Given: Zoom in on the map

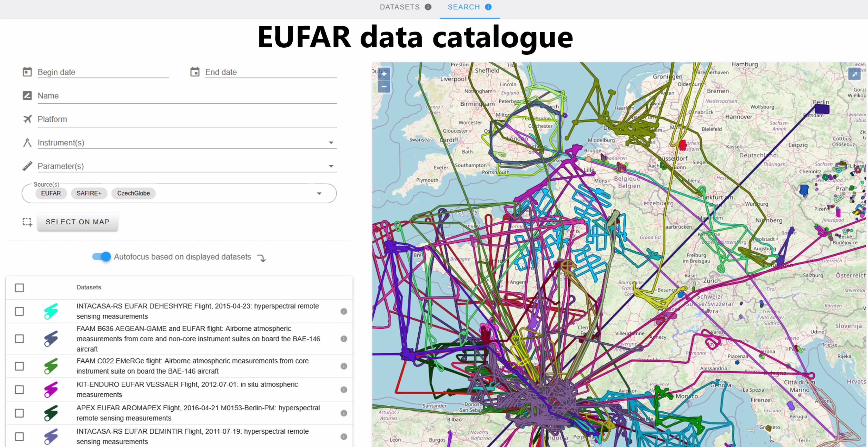Looking at the screenshot, I should click(x=384, y=74).
